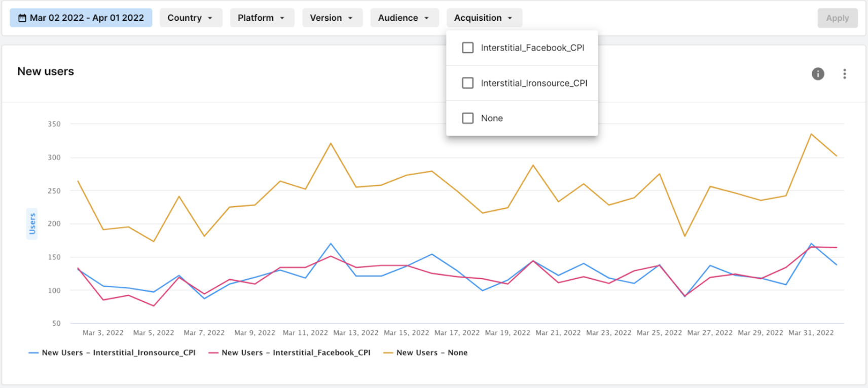Open the Audience filter dropdown
The image size is (868, 388).
pos(404,18)
